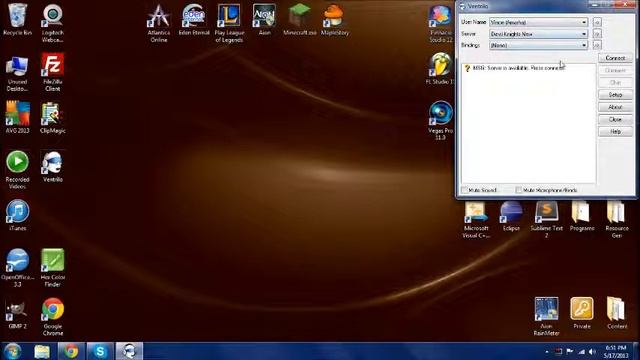The width and height of the screenshot is (640, 360).
Task: Expand the Server dropdown in Ventrilo
Action: click(584, 34)
